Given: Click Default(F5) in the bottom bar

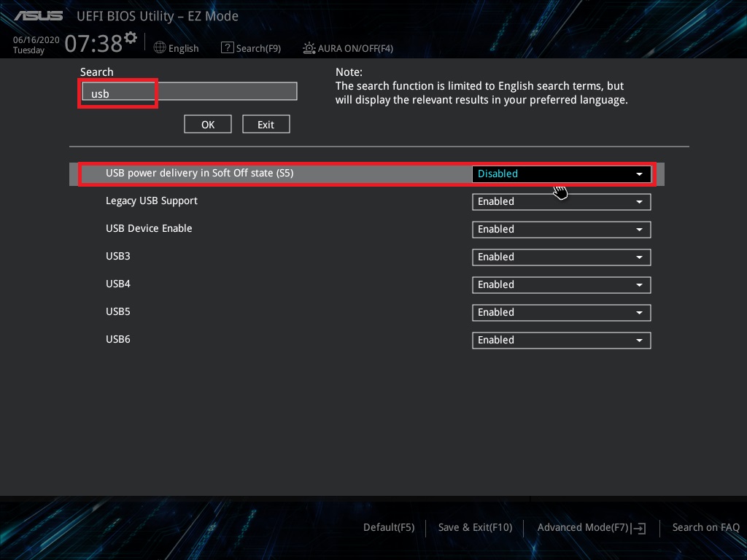Looking at the screenshot, I should tap(389, 527).
